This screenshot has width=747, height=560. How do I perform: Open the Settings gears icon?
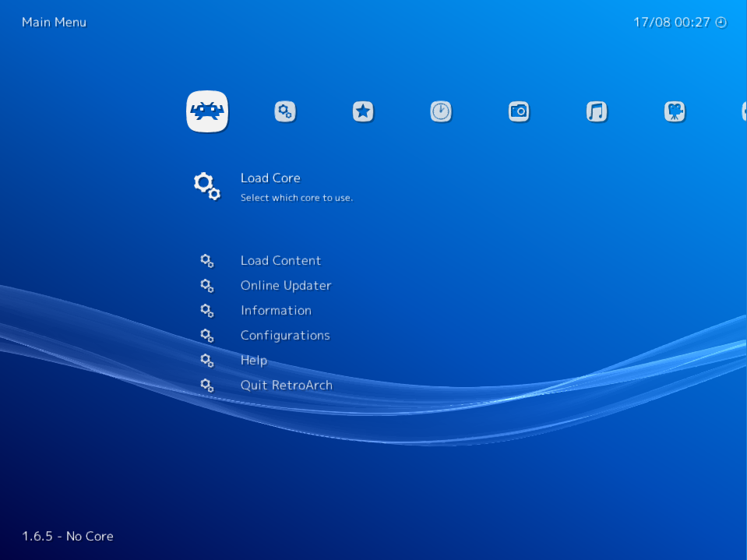285,111
